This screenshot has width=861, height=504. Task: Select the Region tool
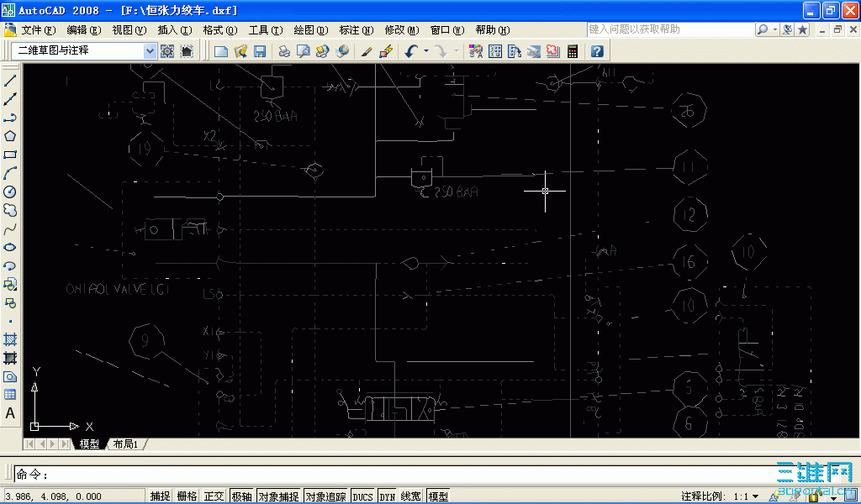10,377
